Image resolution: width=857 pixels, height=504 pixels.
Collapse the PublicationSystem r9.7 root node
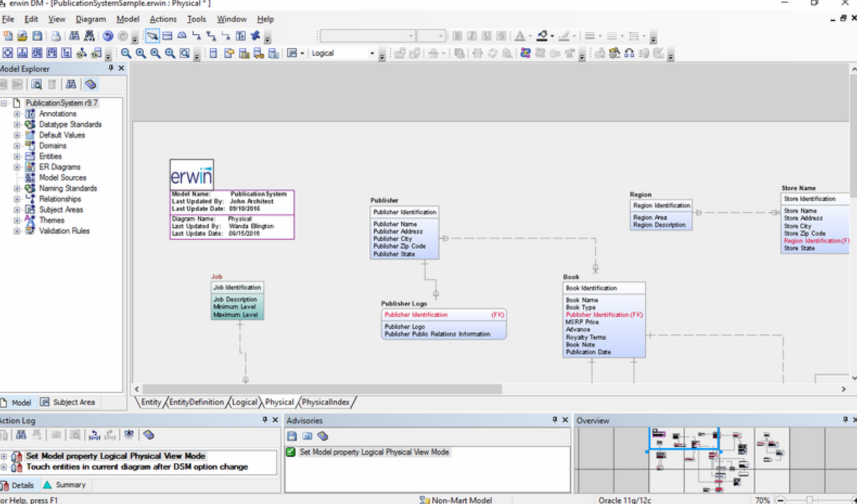pyautogui.click(x=4, y=103)
